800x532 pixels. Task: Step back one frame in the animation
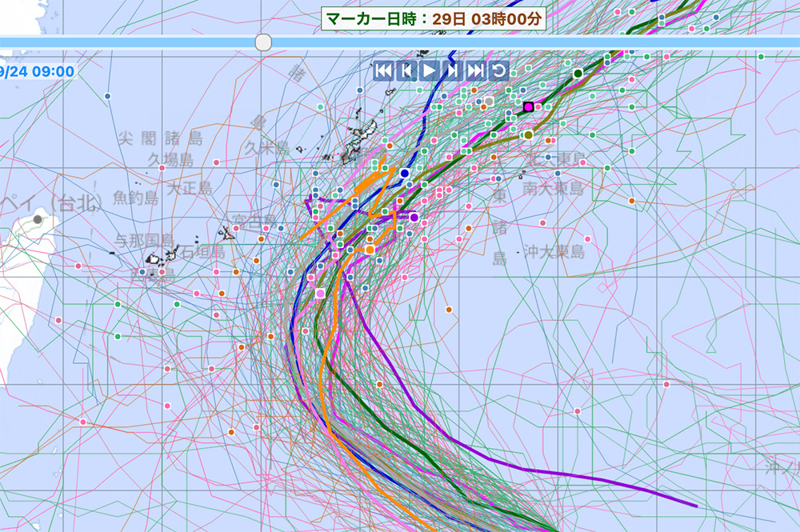[x=406, y=70]
